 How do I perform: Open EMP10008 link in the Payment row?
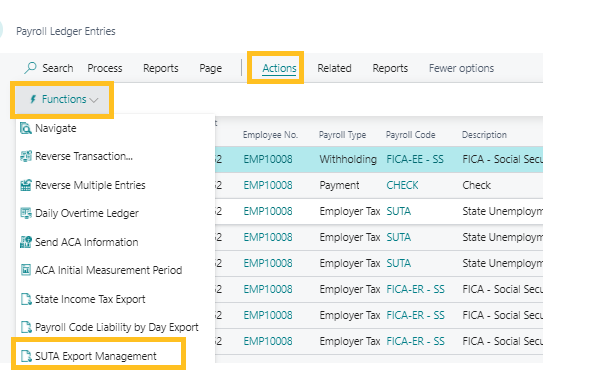[x=268, y=185]
